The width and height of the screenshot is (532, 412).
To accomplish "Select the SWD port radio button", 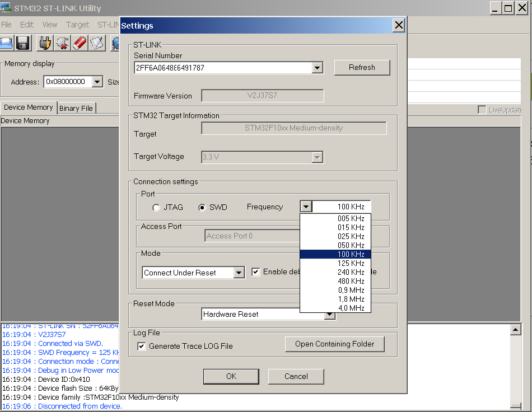I will click(x=202, y=208).
